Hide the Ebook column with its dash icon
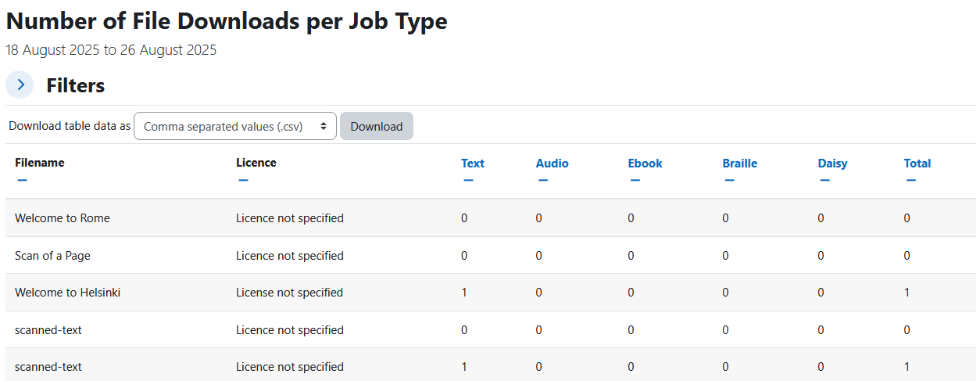Image resolution: width=980 pixels, height=381 pixels. point(635,181)
